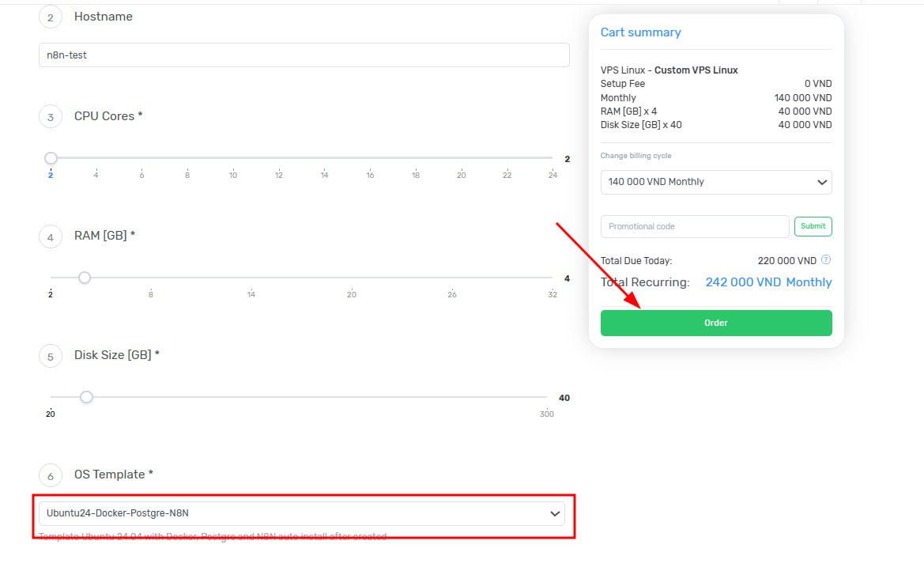Viewport: 924px width, 571px height.
Task: Click the step 6 circle beside OS Template
Action: click(x=51, y=475)
